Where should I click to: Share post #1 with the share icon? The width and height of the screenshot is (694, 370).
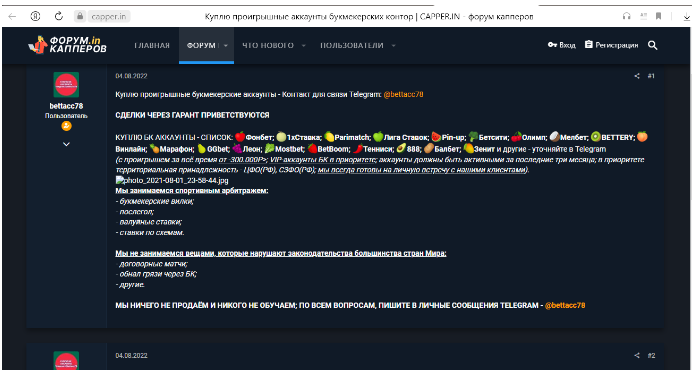637,76
